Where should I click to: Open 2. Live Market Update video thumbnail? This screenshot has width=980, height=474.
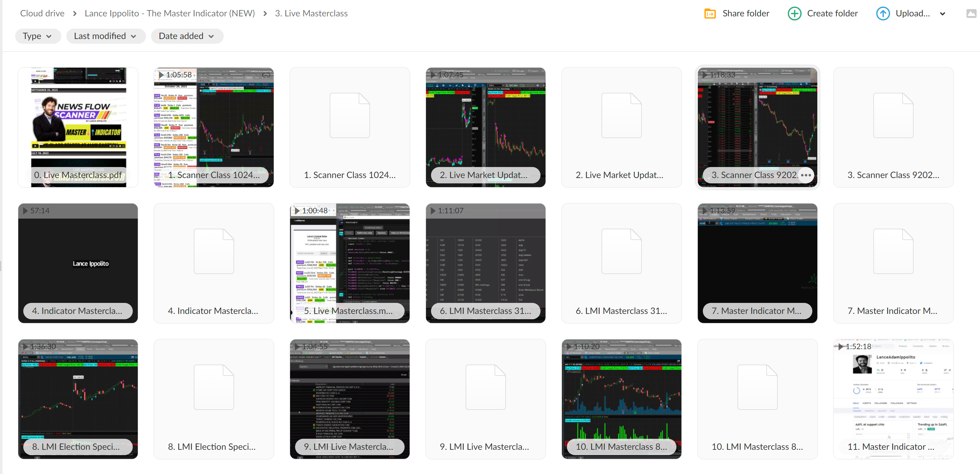[485, 127]
